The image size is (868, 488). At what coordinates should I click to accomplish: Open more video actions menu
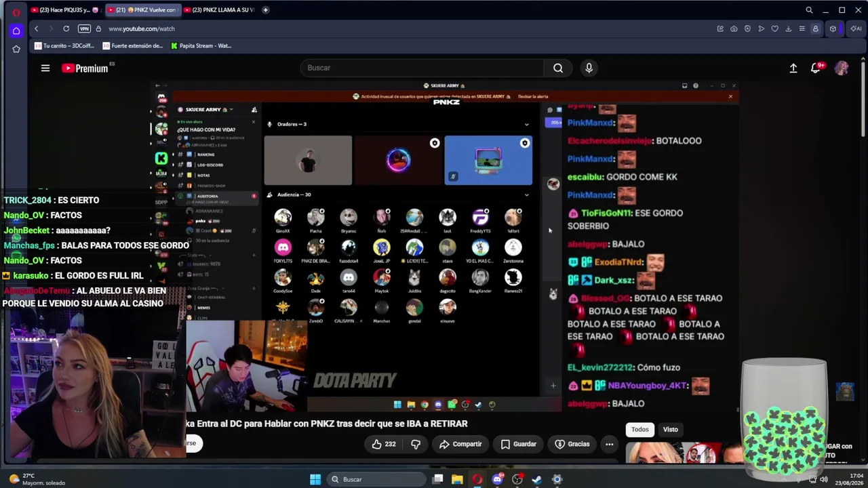pyautogui.click(x=609, y=444)
